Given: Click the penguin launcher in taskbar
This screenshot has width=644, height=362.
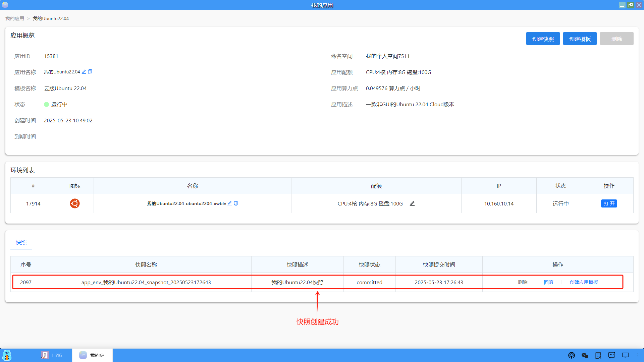Looking at the screenshot, I should 7,355.
